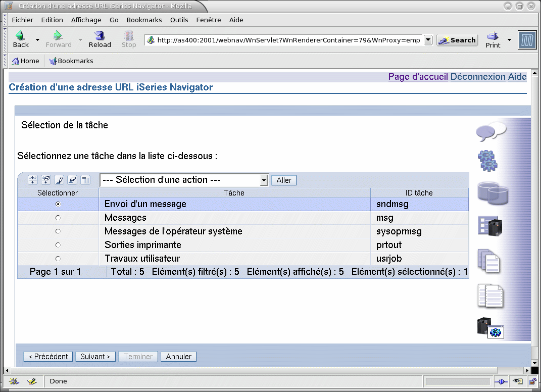Click the sysoprmsg task ID cell
This screenshot has height=392, width=541.
[420, 231]
